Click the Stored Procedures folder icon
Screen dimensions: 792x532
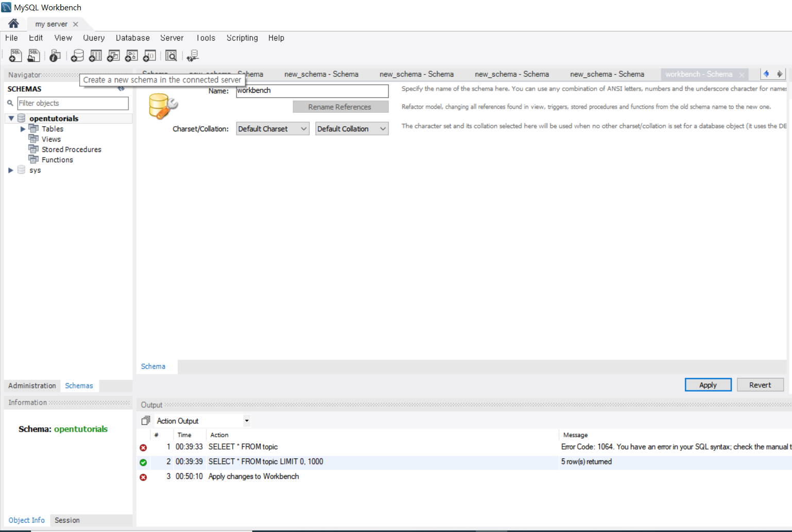(x=33, y=149)
